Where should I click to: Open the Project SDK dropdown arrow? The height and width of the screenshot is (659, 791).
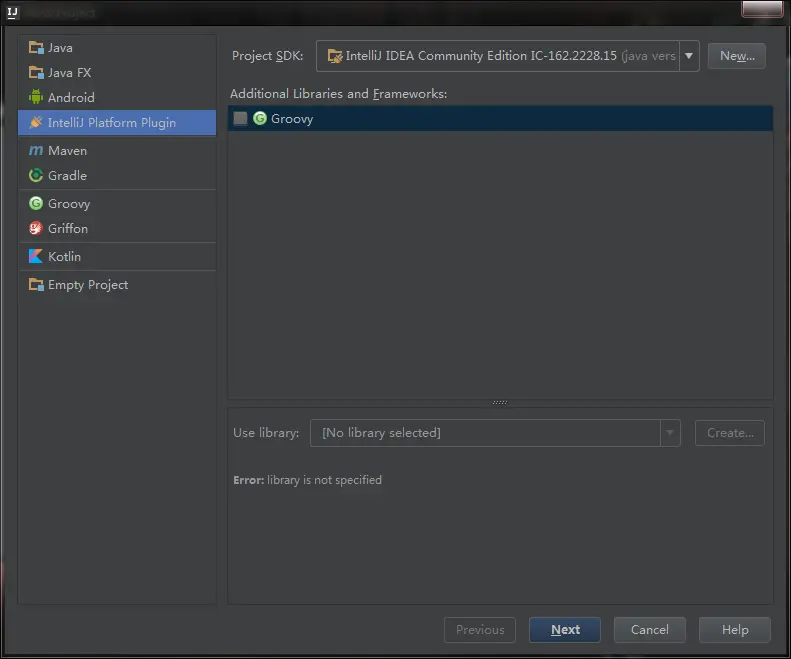click(x=689, y=56)
